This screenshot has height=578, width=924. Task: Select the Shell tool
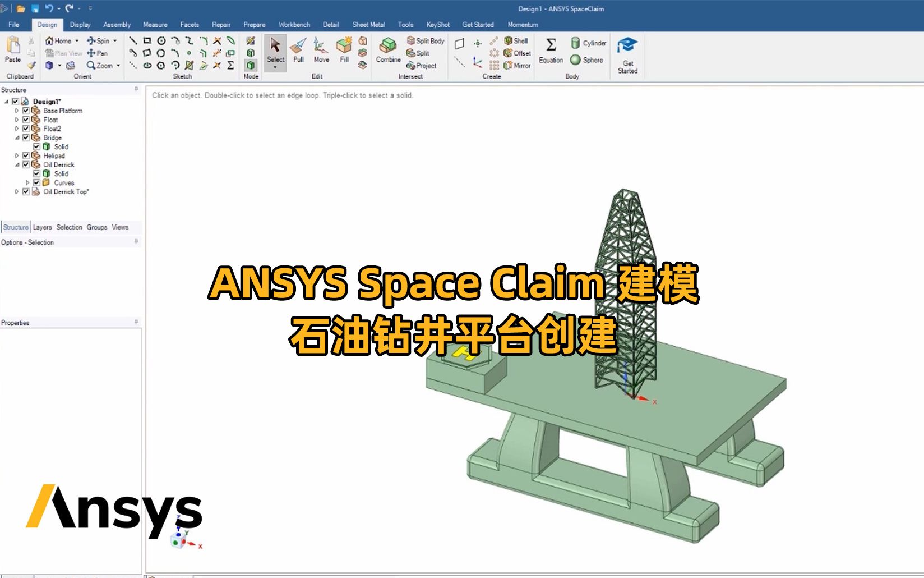pyautogui.click(x=516, y=41)
